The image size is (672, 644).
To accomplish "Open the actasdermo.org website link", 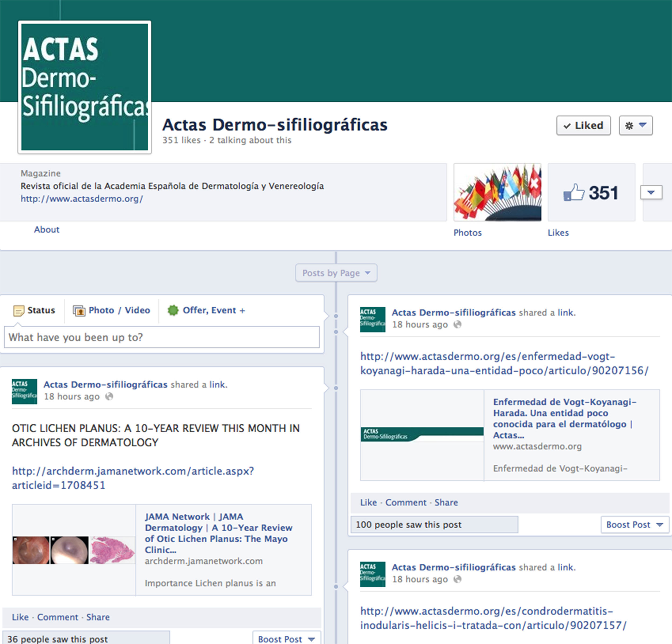I will tap(82, 199).
